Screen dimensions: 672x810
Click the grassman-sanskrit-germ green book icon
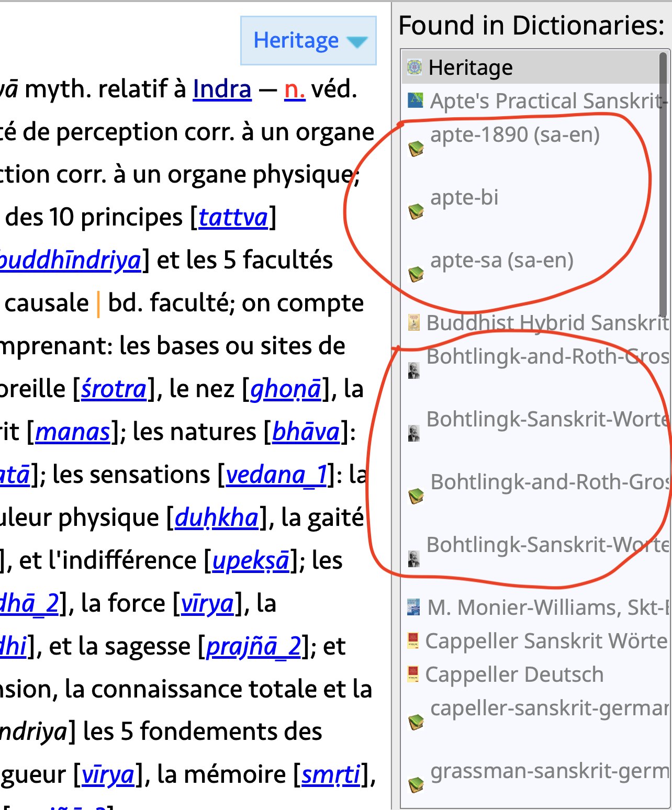pos(416,785)
